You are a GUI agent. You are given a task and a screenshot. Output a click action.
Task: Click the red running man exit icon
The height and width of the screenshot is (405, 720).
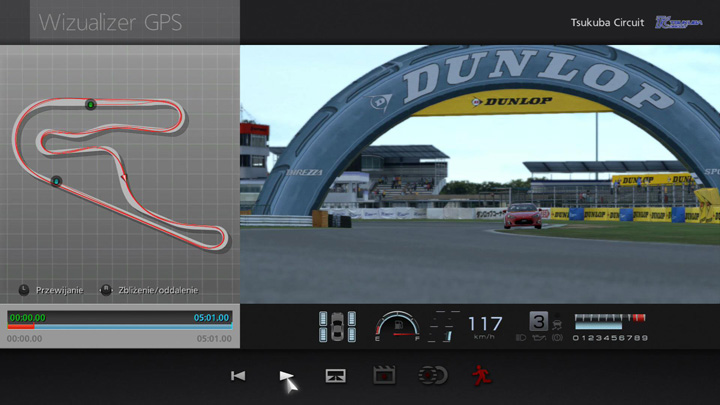click(x=482, y=376)
